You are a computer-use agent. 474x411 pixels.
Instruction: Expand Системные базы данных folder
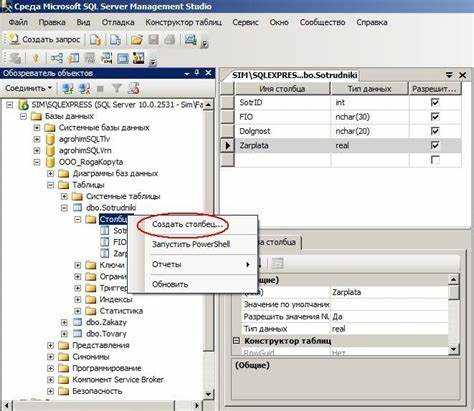pyautogui.click(x=37, y=128)
